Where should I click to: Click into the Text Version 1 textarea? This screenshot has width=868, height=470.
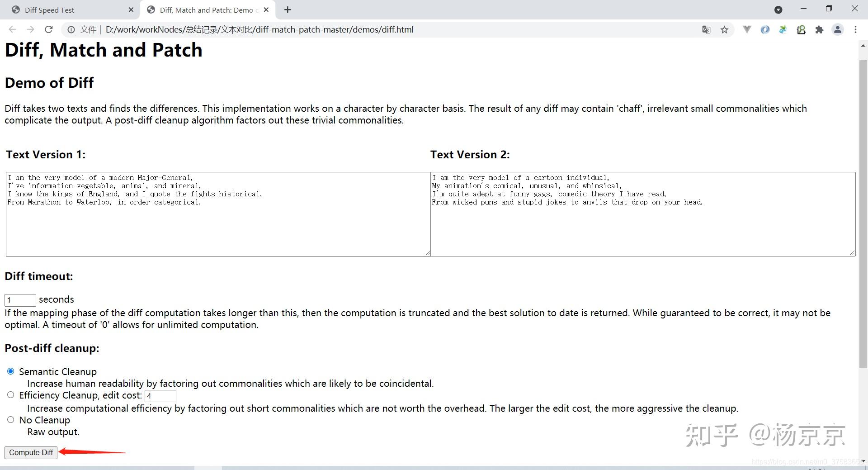218,214
